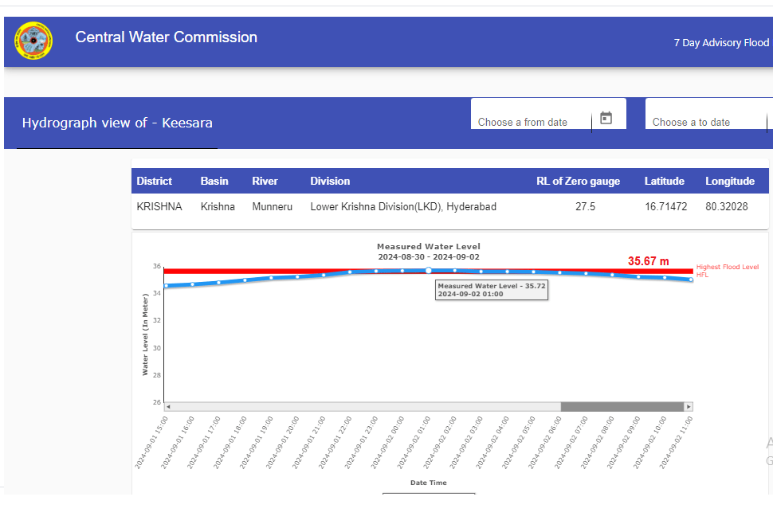Open the 7 Day Advisory Flood link
The height and width of the screenshot is (532, 773).
721,43
